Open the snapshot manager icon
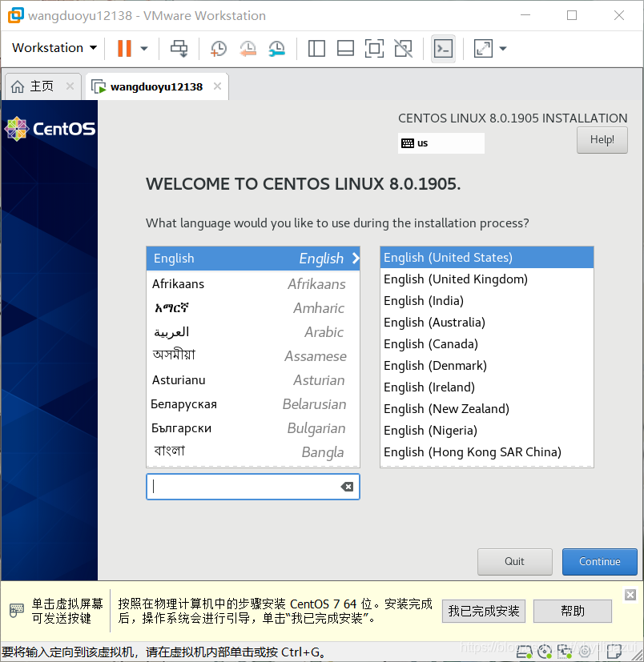 (x=277, y=49)
